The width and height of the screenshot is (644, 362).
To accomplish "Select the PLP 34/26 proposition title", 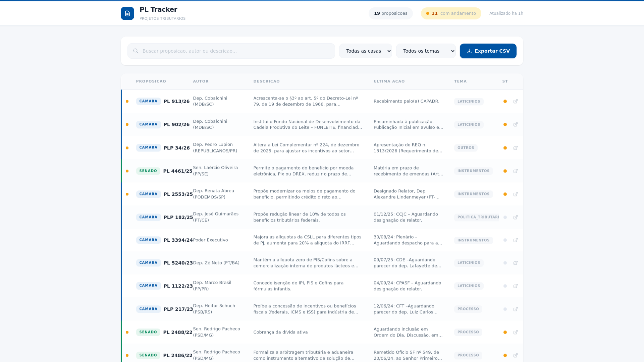I will coord(176,148).
